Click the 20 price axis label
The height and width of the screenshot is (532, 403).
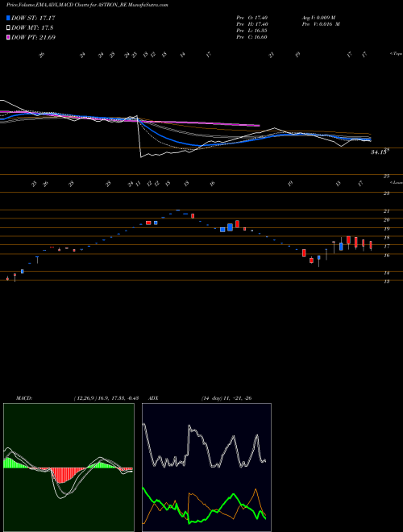[x=386, y=220]
